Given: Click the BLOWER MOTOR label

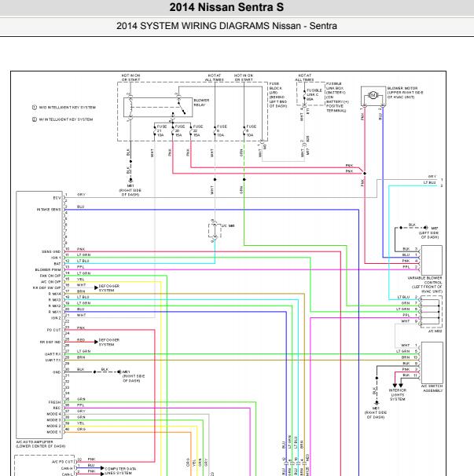Looking at the screenshot, I should 405,93.
